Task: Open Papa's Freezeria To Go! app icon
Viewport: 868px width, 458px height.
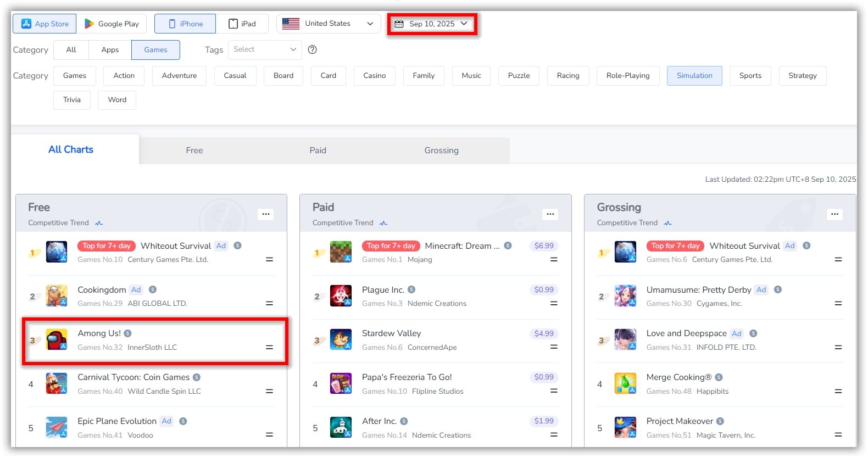Action: [x=341, y=384]
